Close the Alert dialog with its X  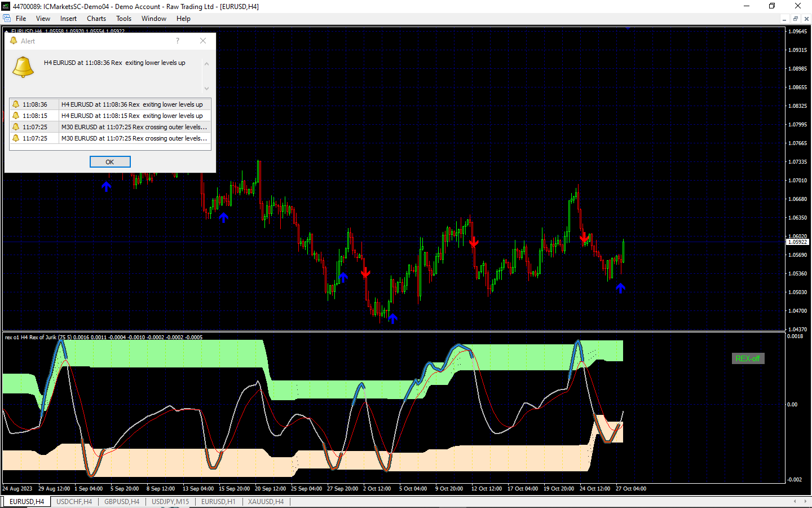coord(203,41)
